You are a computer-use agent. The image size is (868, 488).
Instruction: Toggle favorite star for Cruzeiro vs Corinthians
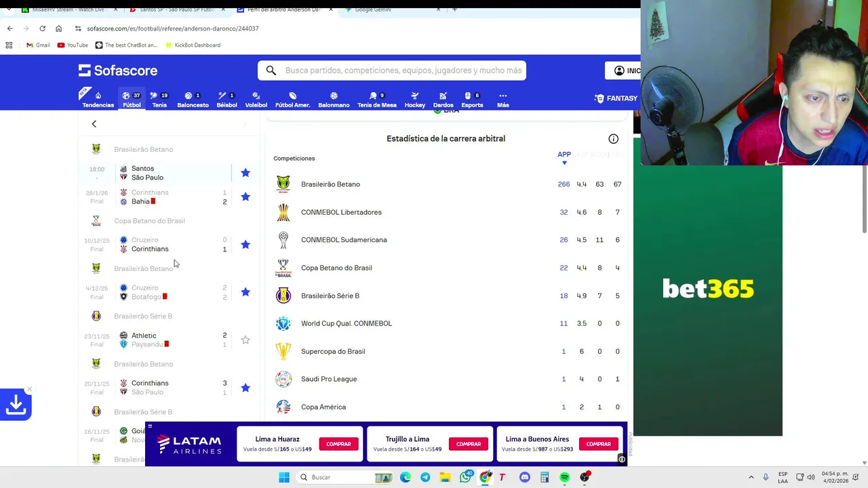[245, 244]
